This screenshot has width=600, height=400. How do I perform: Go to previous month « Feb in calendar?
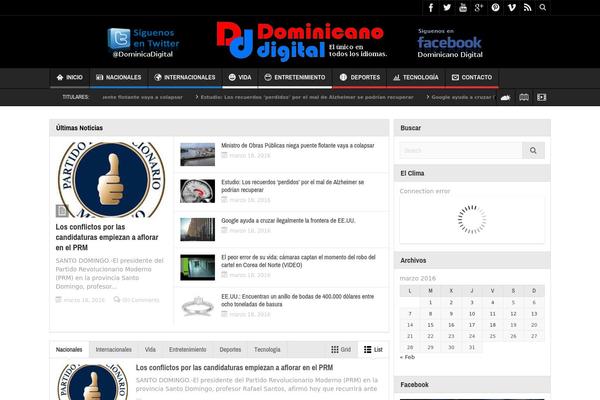pos(407,357)
